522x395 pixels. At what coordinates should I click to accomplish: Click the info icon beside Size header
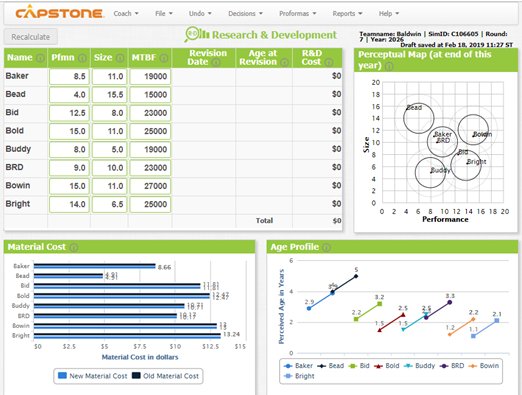(x=120, y=58)
